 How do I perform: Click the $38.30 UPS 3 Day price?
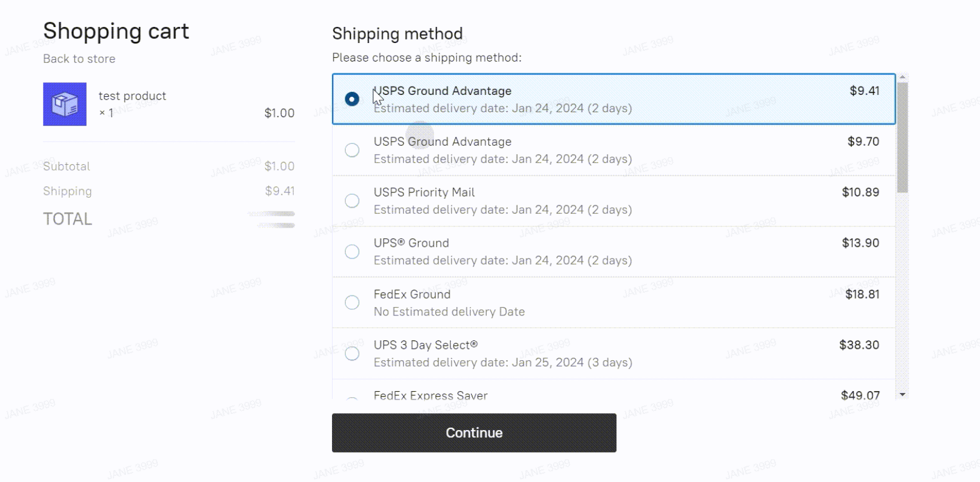click(859, 345)
